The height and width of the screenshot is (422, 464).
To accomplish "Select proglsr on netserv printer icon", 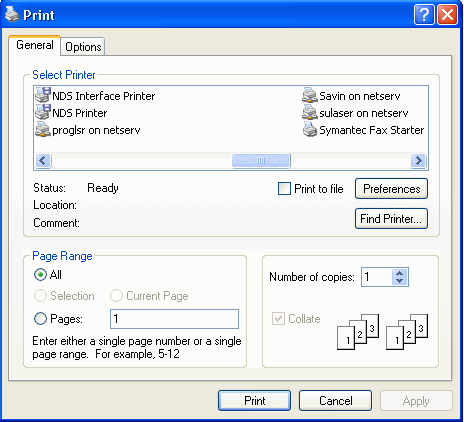I will (x=43, y=129).
